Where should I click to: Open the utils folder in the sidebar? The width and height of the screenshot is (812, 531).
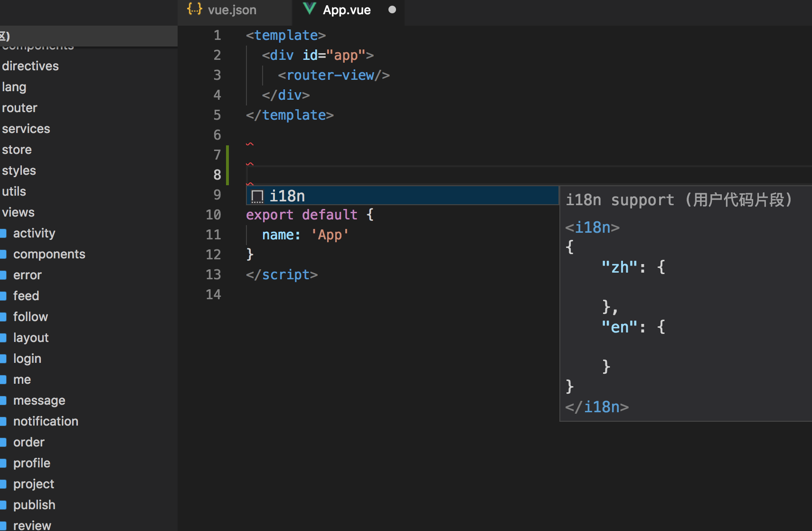(14, 191)
